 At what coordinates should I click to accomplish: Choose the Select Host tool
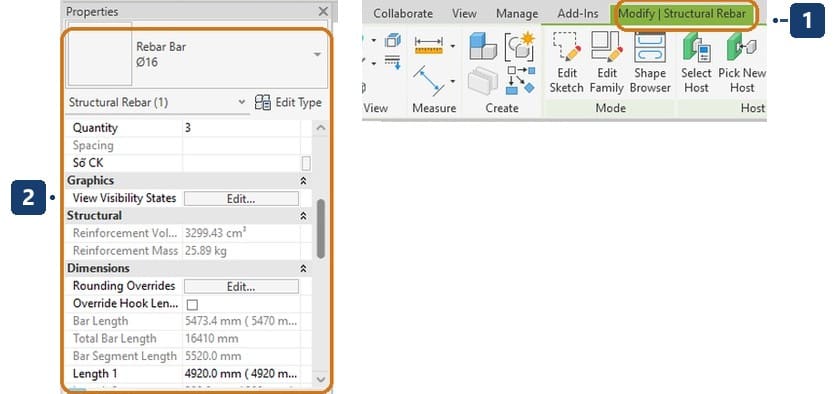pos(696,63)
